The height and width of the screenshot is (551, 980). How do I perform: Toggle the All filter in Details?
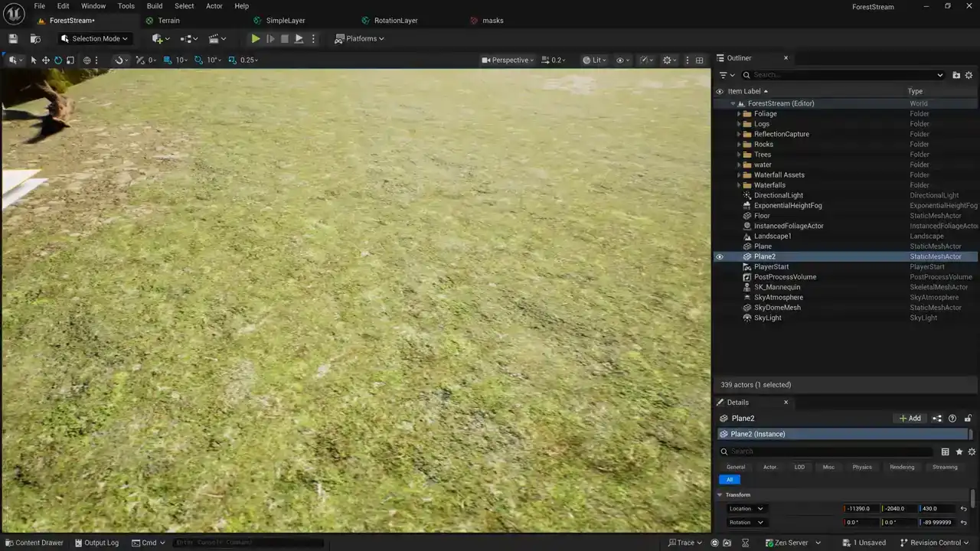(729, 480)
